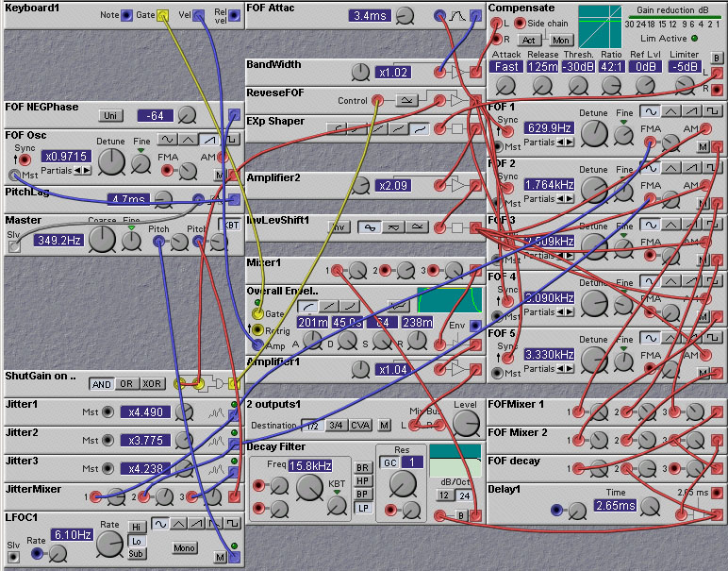Step FOF Osc Partials left arrow
Screen dimensions: 728x571
[77, 171]
